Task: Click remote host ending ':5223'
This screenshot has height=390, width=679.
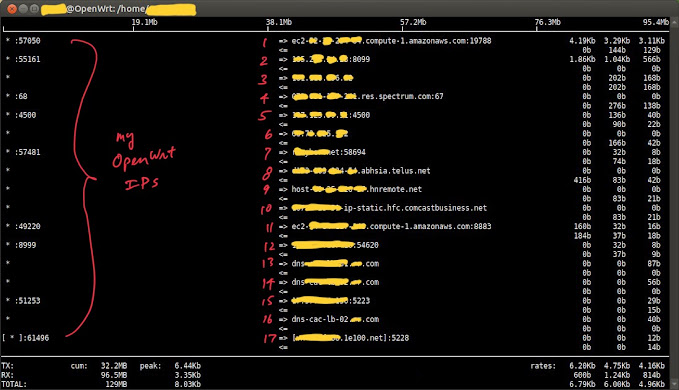Action: 331,300
